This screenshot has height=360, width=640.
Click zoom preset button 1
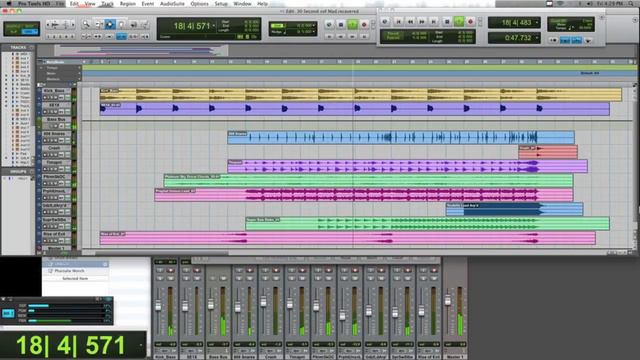pyautogui.click(x=48, y=37)
